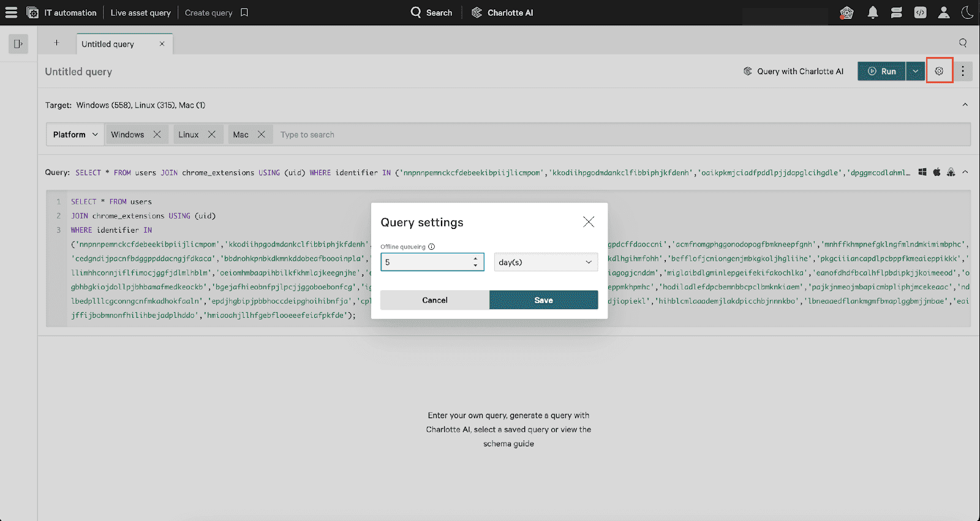Run the query
The width and height of the screenshot is (980, 521).
tap(881, 71)
